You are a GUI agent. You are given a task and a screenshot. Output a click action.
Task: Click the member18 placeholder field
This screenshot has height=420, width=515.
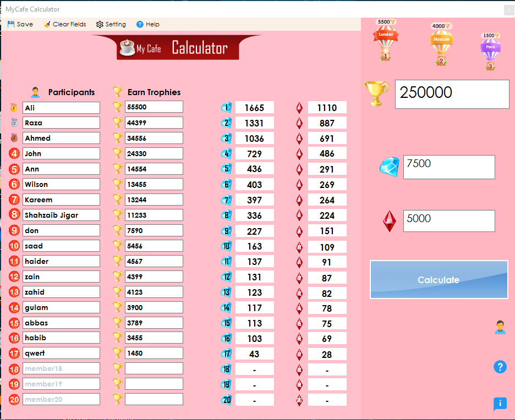click(x=61, y=368)
